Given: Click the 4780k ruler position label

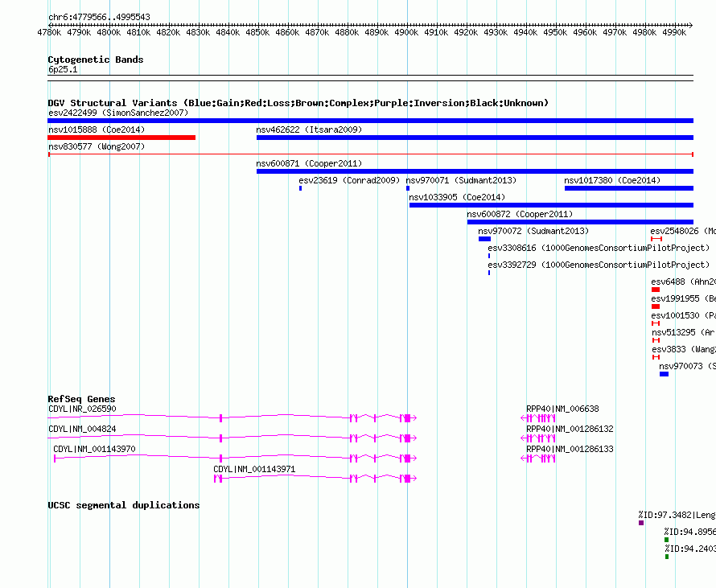Looking at the screenshot, I should [x=49, y=32].
